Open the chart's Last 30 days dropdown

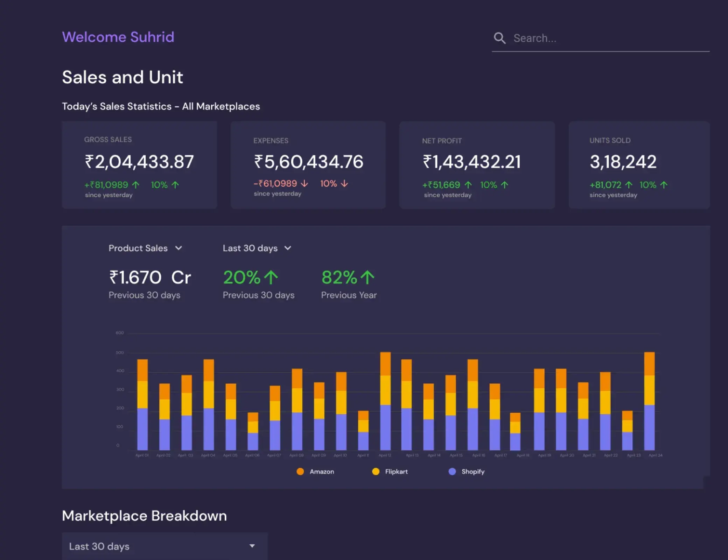pyautogui.click(x=257, y=248)
